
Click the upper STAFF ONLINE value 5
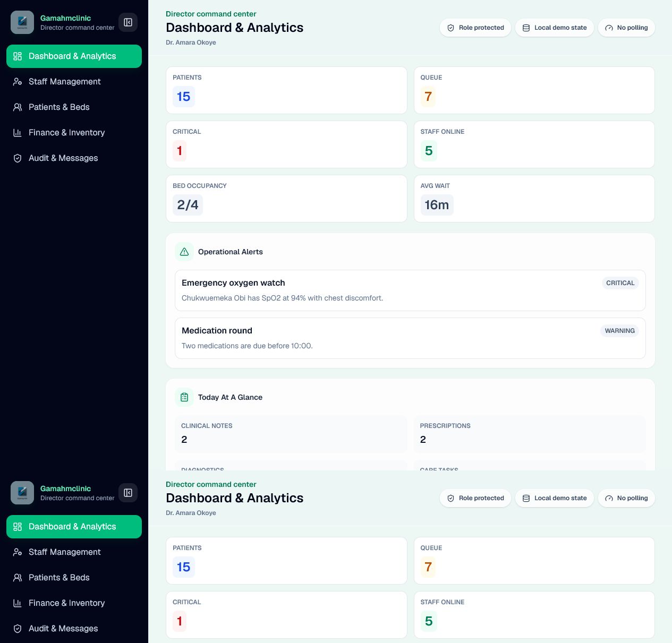coord(429,151)
